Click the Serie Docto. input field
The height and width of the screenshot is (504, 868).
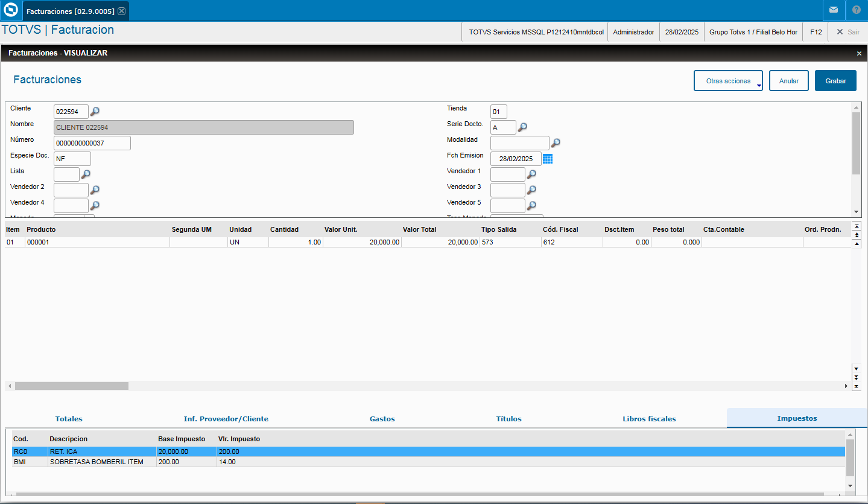(x=503, y=127)
